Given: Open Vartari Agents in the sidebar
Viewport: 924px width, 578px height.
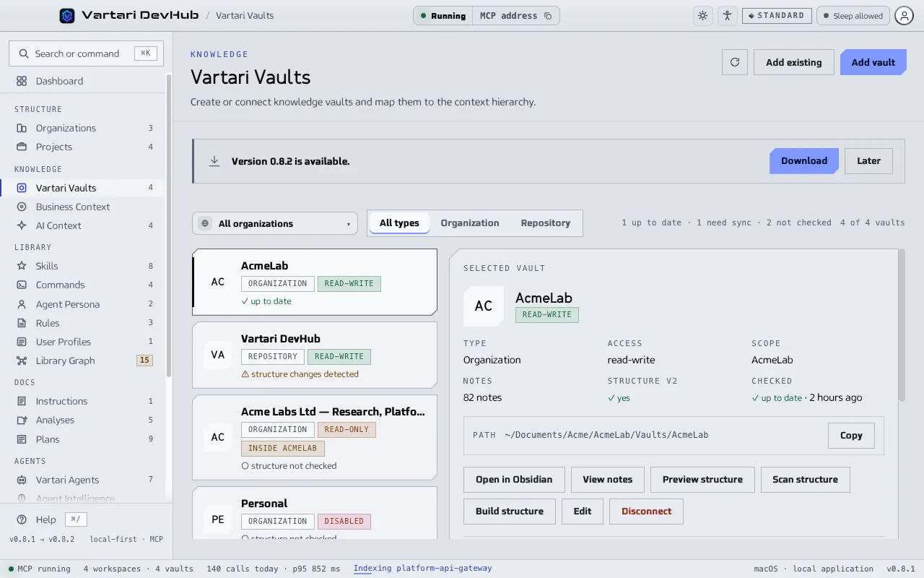Looking at the screenshot, I should point(83,480).
